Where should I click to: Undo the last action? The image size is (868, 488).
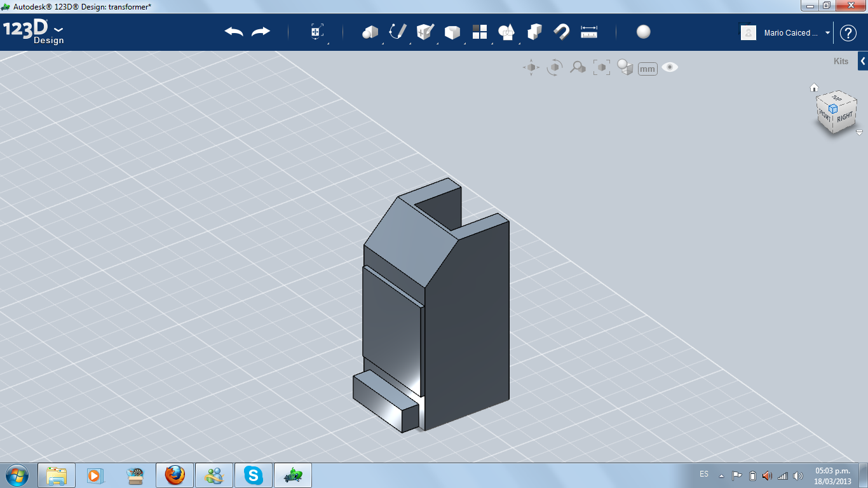point(234,32)
